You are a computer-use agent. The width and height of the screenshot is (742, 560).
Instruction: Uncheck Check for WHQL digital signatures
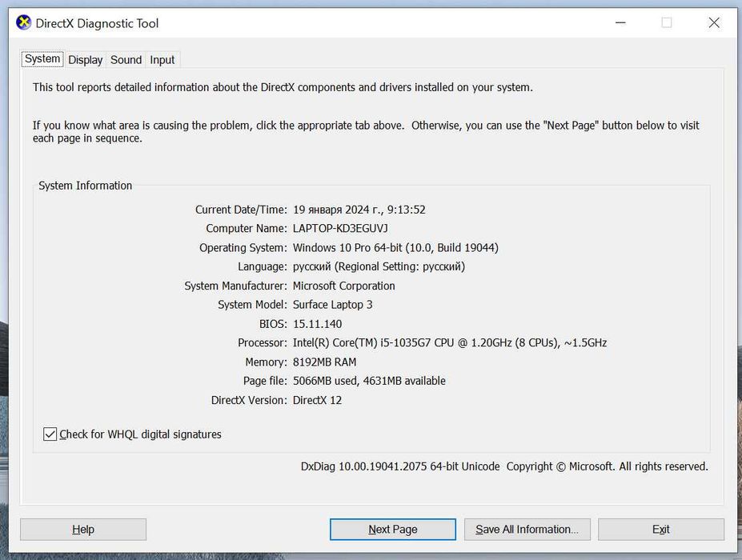[50, 434]
